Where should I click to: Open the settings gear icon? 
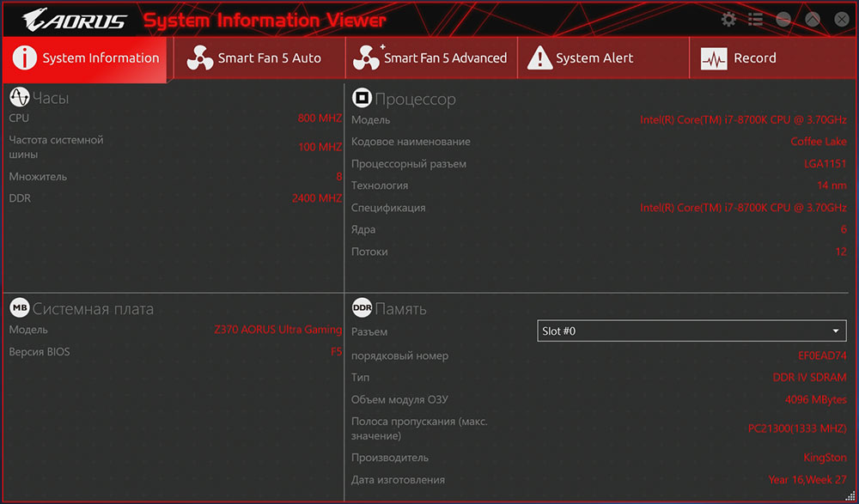click(x=728, y=20)
